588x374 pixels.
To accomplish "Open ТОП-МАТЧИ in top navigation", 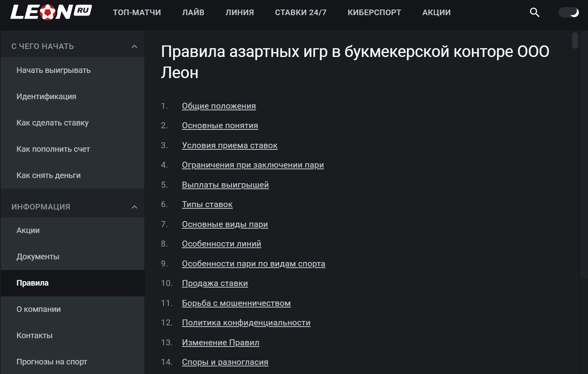I will [137, 12].
